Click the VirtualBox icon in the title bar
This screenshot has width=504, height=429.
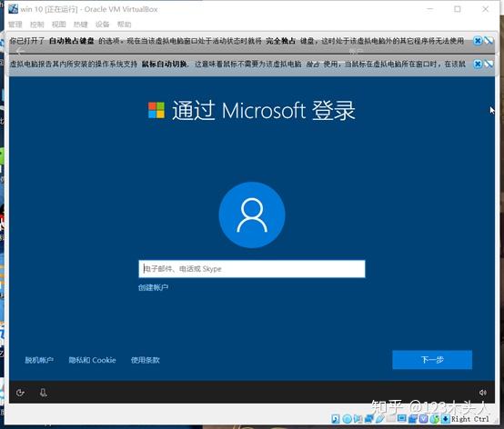click(x=13, y=9)
